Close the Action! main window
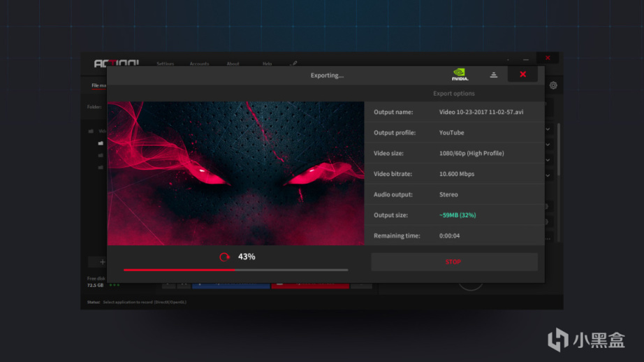The height and width of the screenshot is (362, 644). tap(548, 58)
